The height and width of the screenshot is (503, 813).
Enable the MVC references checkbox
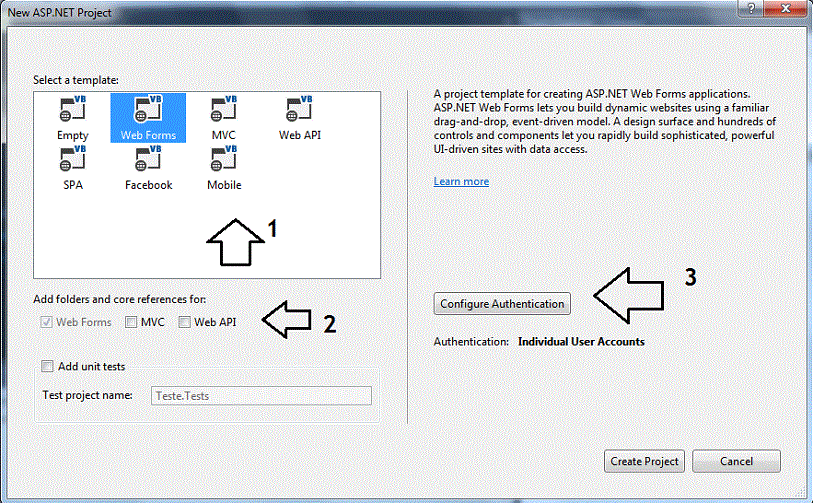[x=131, y=322]
